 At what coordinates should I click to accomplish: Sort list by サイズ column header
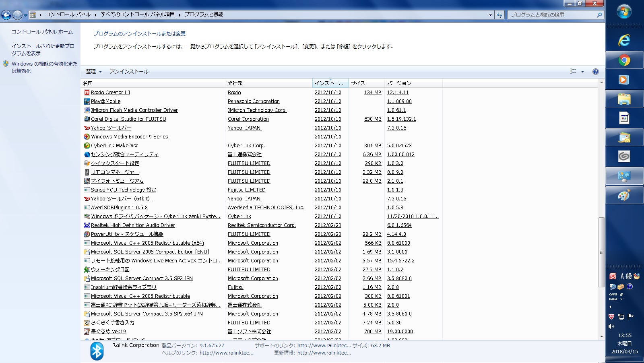[365, 83]
